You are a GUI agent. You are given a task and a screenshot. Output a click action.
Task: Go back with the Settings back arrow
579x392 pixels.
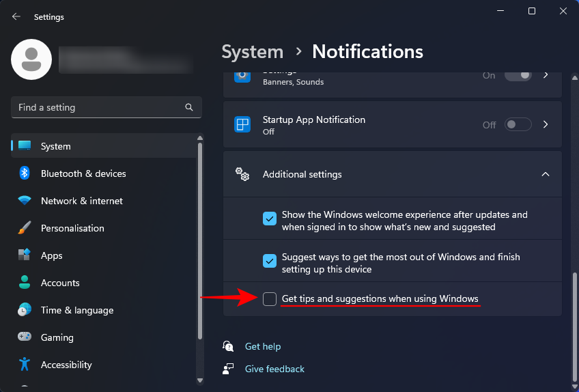pyautogui.click(x=16, y=16)
